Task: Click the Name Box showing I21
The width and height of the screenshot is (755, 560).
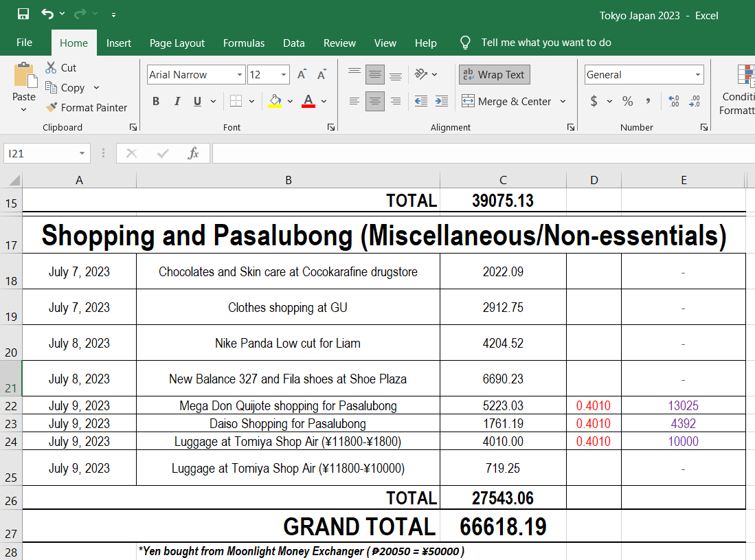Action: pyautogui.click(x=40, y=153)
